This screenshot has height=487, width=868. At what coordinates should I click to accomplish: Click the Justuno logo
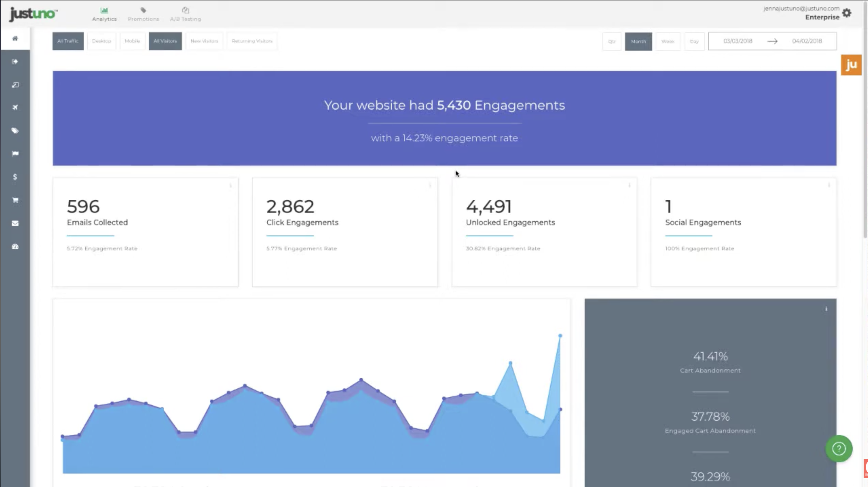(34, 14)
